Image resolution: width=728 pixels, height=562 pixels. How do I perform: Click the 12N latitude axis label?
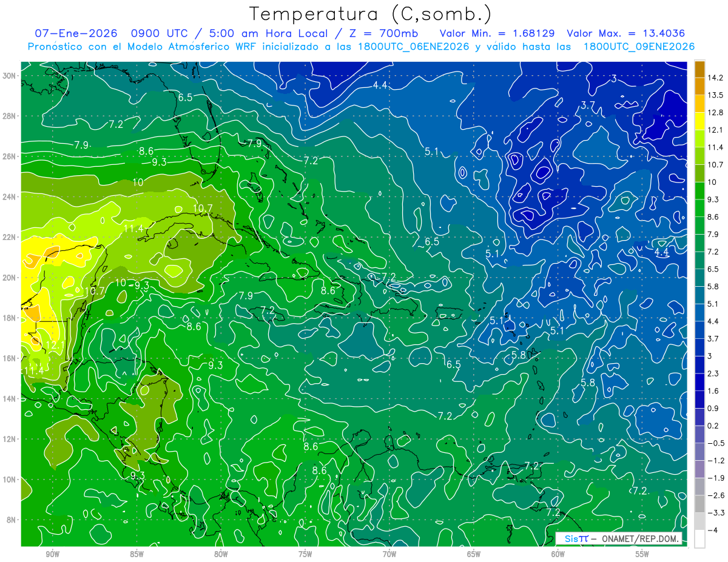(x=10, y=439)
